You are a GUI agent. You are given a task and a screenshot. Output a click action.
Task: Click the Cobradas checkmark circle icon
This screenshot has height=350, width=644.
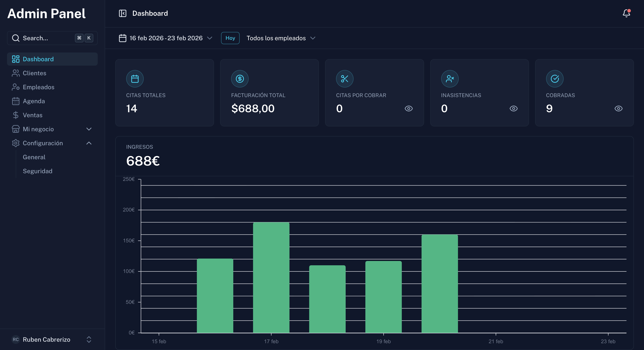554,79
